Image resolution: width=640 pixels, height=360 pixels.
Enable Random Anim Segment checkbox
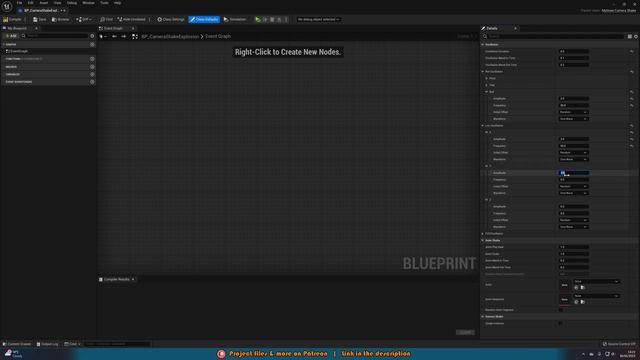[560, 310]
